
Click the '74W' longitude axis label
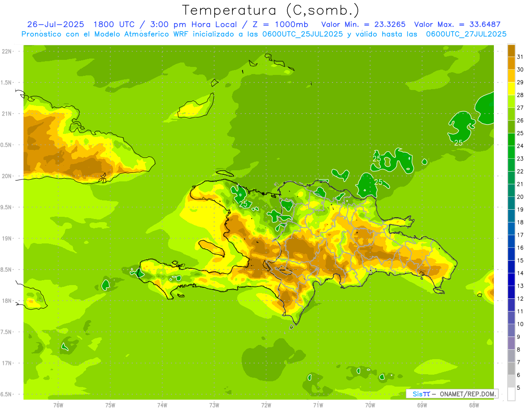coord(162,405)
